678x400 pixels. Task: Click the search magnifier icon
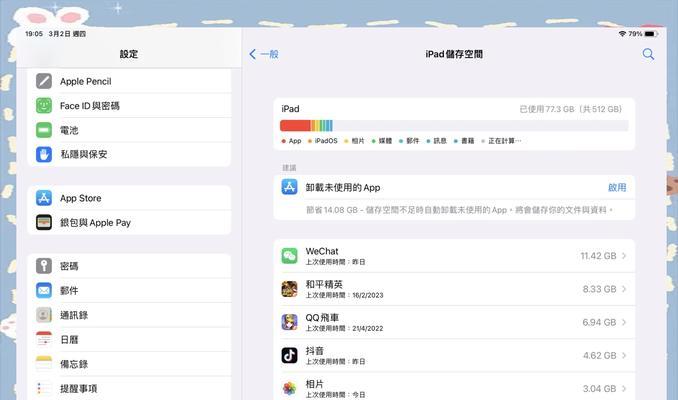click(x=648, y=54)
